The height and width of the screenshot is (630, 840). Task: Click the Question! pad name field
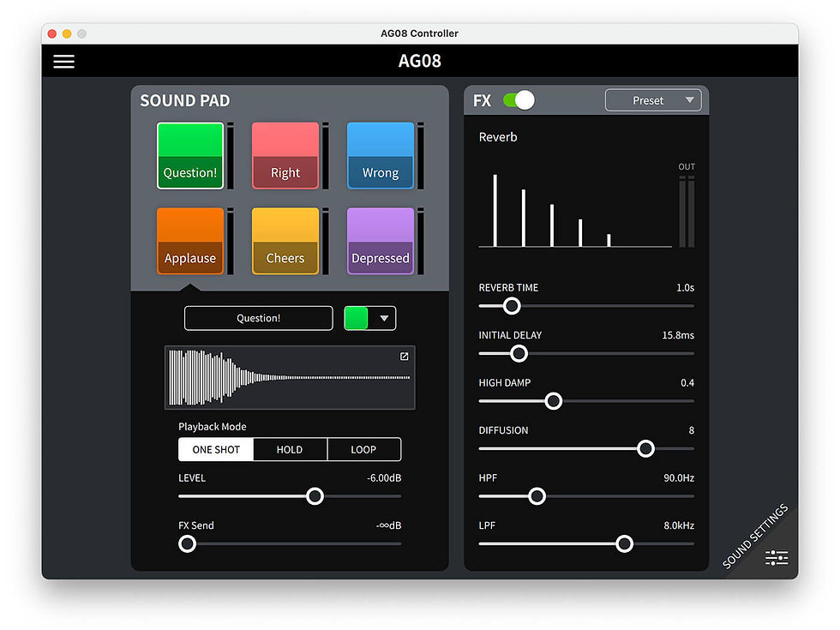tap(258, 318)
